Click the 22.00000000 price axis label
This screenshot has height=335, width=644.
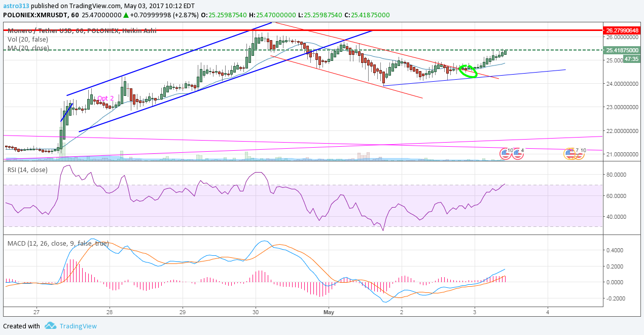pos(622,131)
